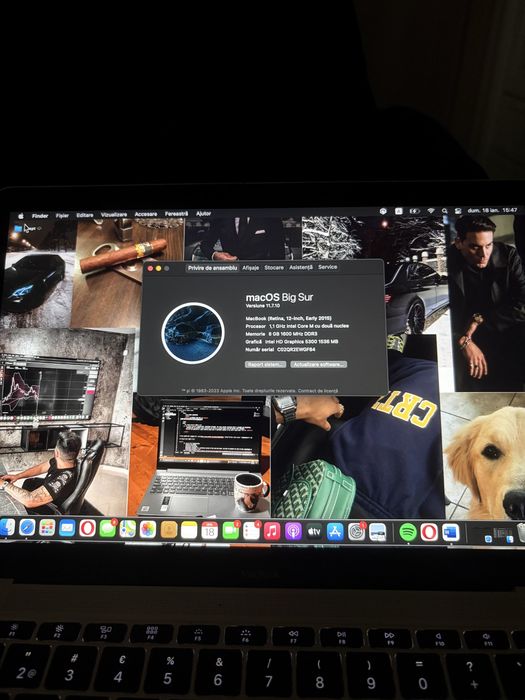525x700 pixels.
Task: Open the Fereastră menu
Action: (x=176, y=214)
